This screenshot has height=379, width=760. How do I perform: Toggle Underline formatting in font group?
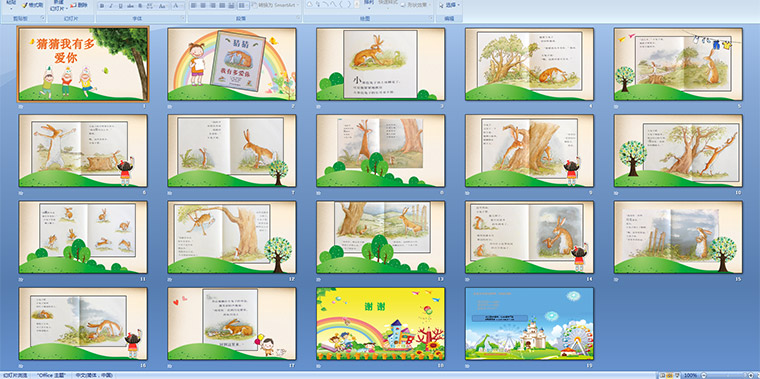click(121, 6)
